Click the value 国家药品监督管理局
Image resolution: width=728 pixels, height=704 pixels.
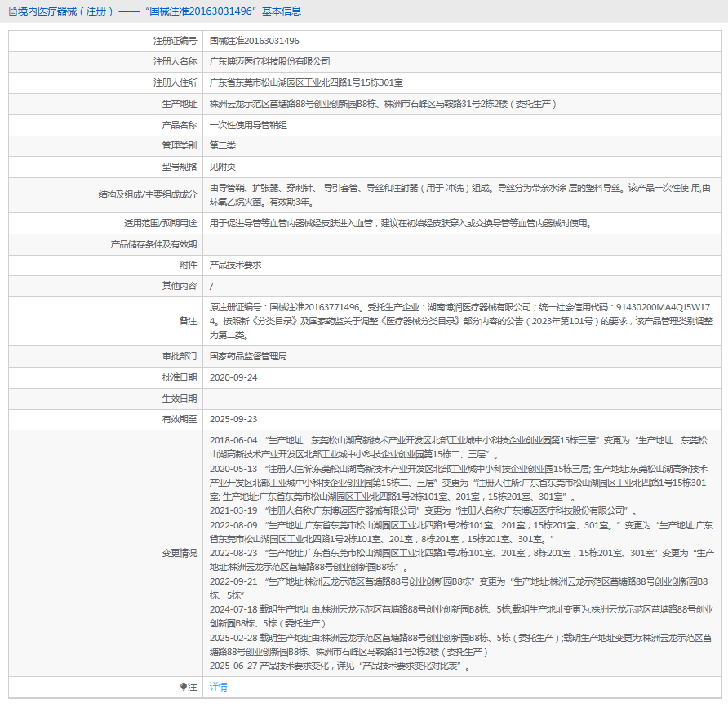248,356
